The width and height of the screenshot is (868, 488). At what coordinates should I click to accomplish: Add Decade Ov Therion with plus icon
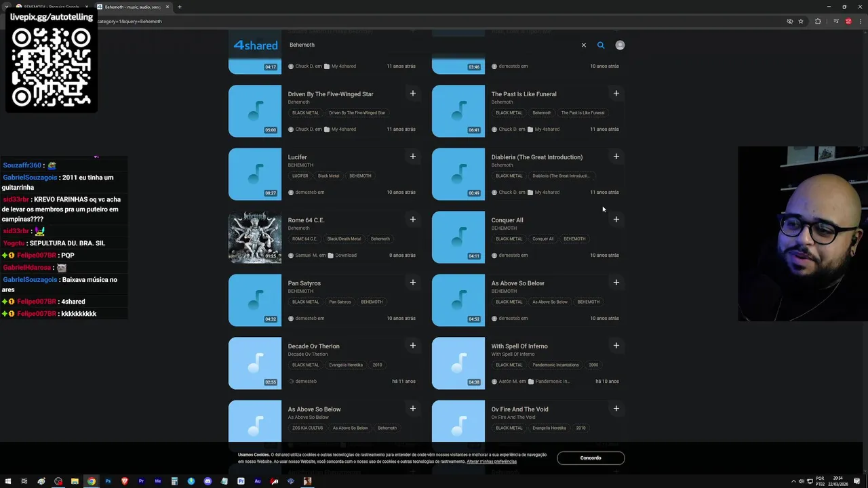point(412,346)
